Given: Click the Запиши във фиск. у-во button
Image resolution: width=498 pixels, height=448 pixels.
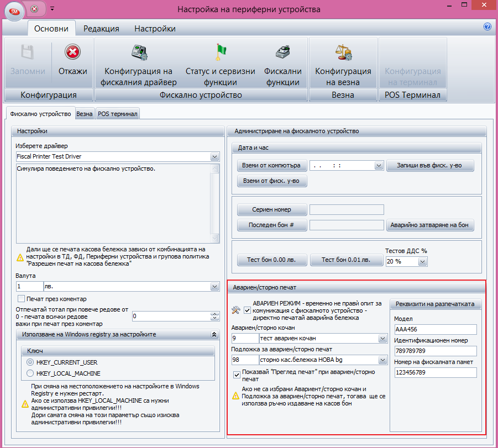Looking at the screenshot, I should (x=430, y=165).
